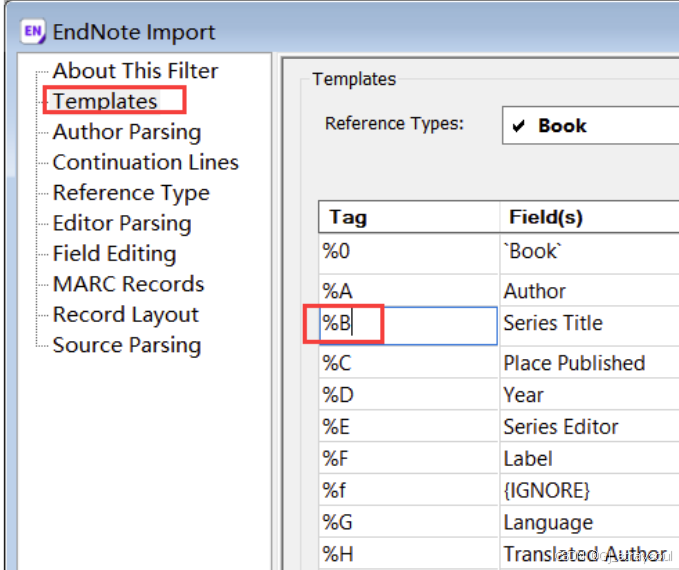Select the %D tag cell

click(x=408, y=395)
